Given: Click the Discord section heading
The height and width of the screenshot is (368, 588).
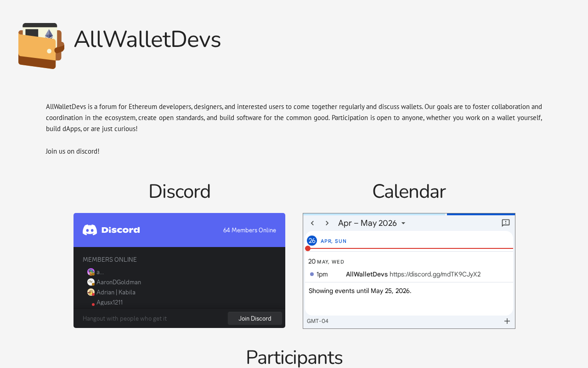Looking at the screenshot, I should [179, 191].
